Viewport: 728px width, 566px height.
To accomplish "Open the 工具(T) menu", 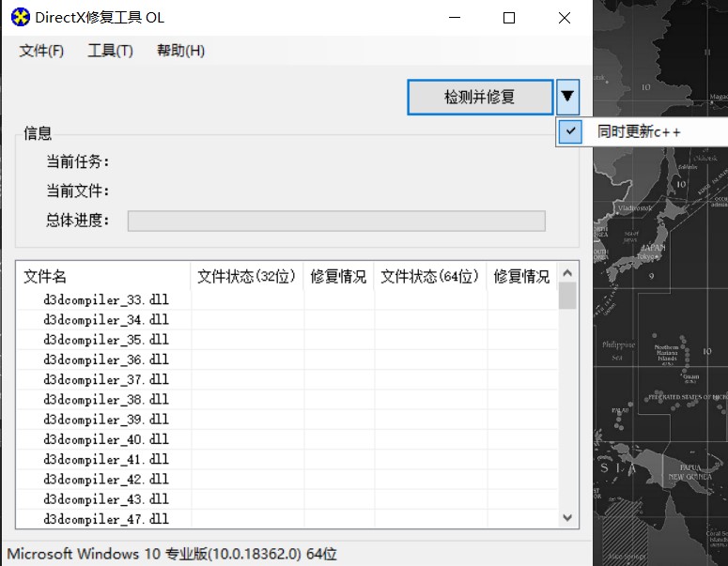I will [111, 51].
